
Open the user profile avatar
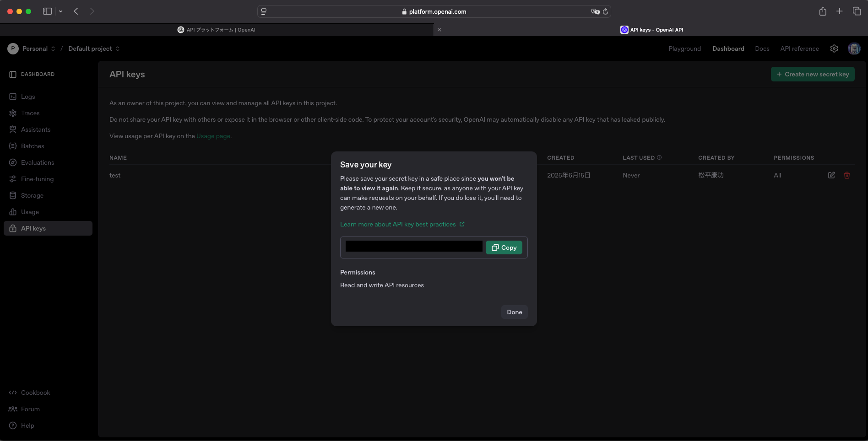pos(854,48)
